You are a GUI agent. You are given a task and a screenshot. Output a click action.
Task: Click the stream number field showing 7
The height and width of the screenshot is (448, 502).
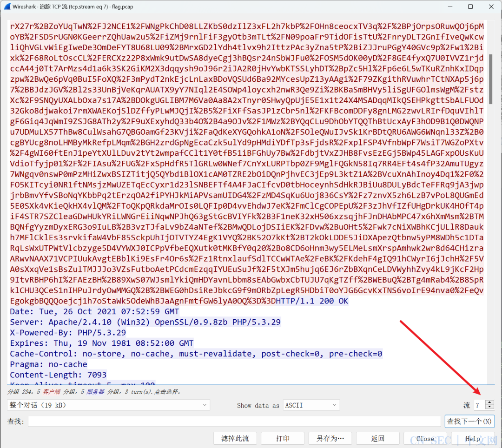click(x=478, y=405)
